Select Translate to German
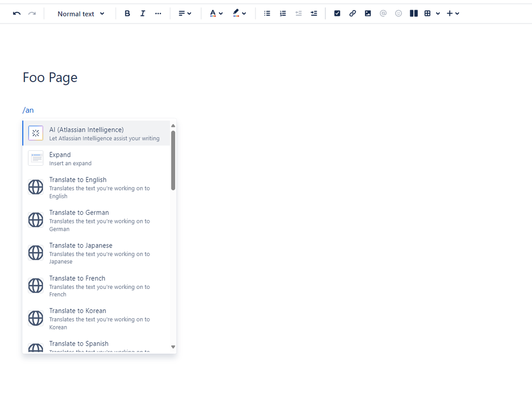This screenshot has width=532, height=395. pyautogui.click(x=96, y=220)
